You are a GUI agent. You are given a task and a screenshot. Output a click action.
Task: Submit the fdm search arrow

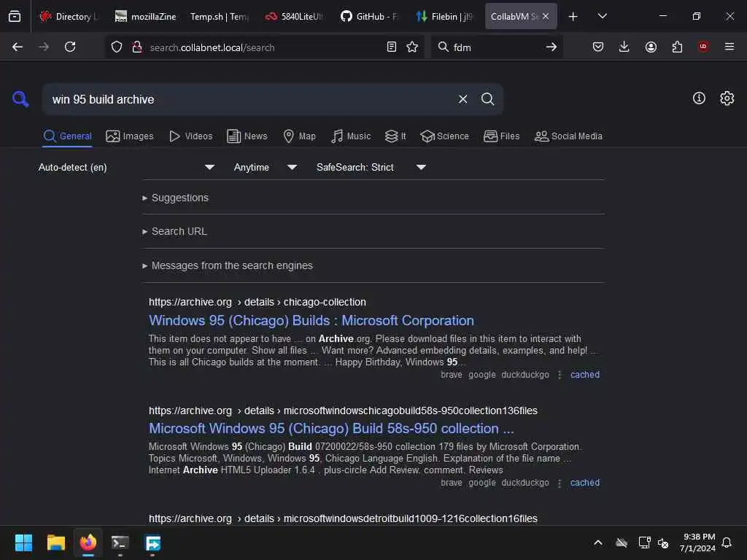[x=551, y=47]
